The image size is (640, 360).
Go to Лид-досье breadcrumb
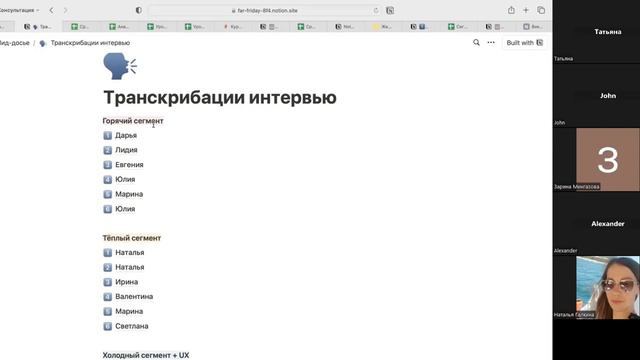coord(15,43)
